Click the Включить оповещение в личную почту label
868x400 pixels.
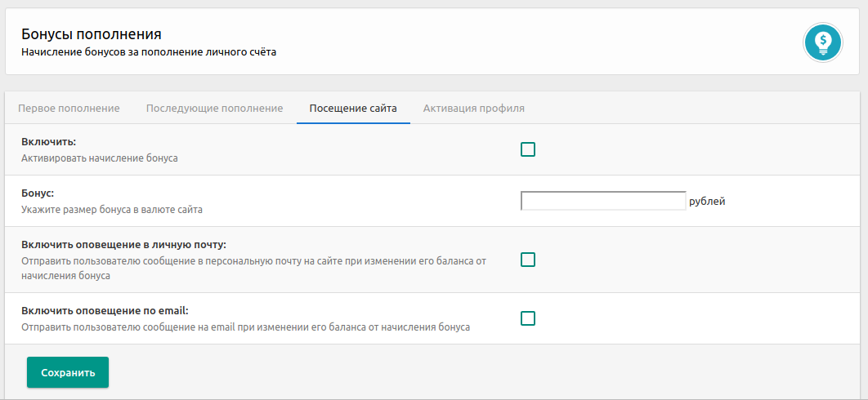[x=123, y=245]
